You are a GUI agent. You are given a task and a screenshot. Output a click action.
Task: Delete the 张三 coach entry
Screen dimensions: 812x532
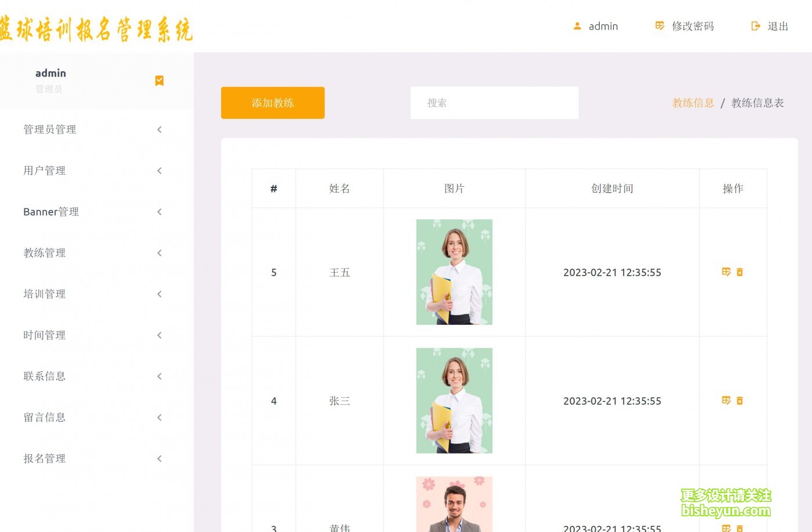tap(739, 401)
